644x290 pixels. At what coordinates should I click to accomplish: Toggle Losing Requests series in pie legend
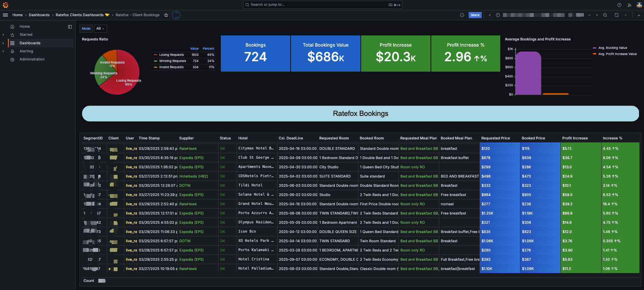(x=172, y=55)
